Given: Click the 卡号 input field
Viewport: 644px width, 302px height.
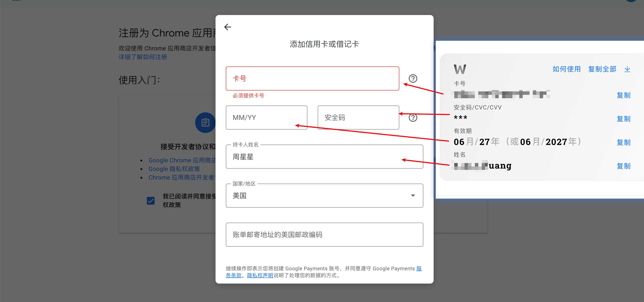Looking at the screenshot, I should pos(313,79).
